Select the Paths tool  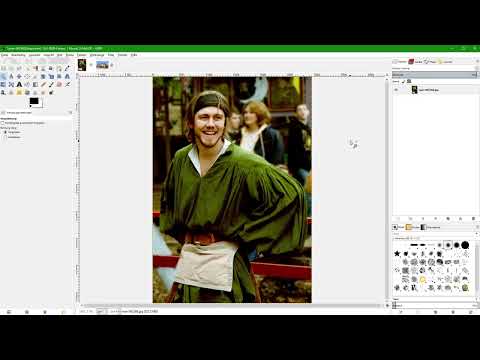tap(59, 68)
